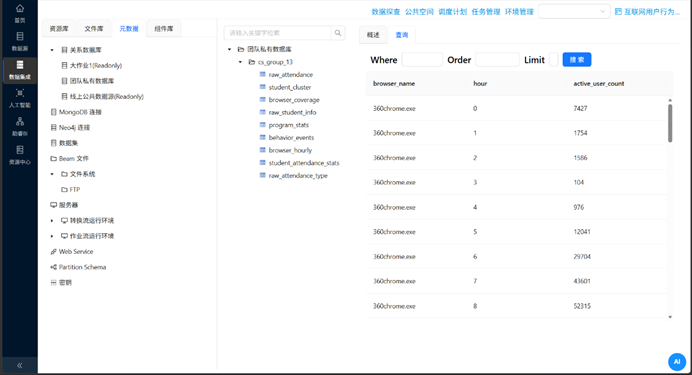Click the folder icon of cs_group_13
The image size is (692, 375).
[252, 62]
